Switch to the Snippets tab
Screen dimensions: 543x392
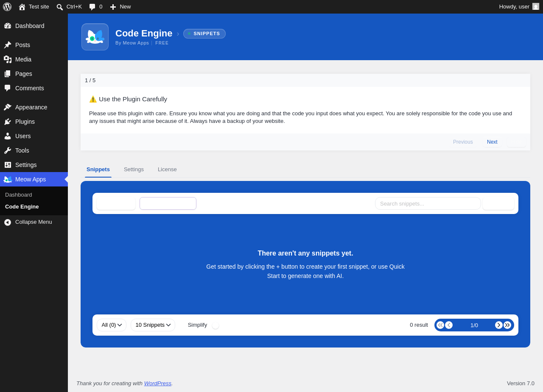point(98,170)
